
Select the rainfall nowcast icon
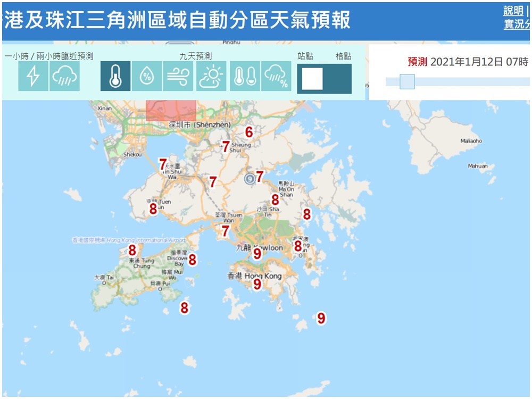coord(64,76)
